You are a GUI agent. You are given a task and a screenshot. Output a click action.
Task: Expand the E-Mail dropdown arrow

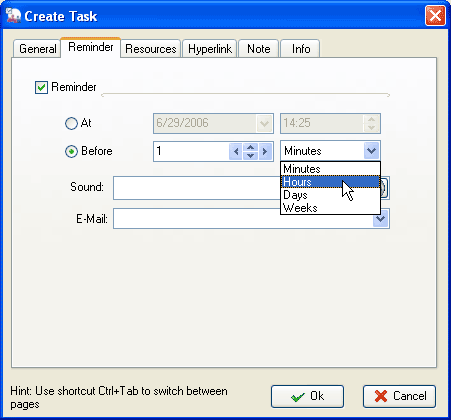(381, 219)
